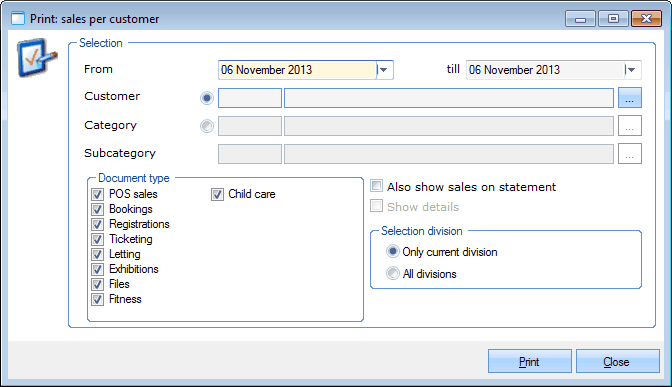Uncheck the Files checkbox
This screenshot has height=387, width=672.
pyautogui.click(x=97, y=284)
